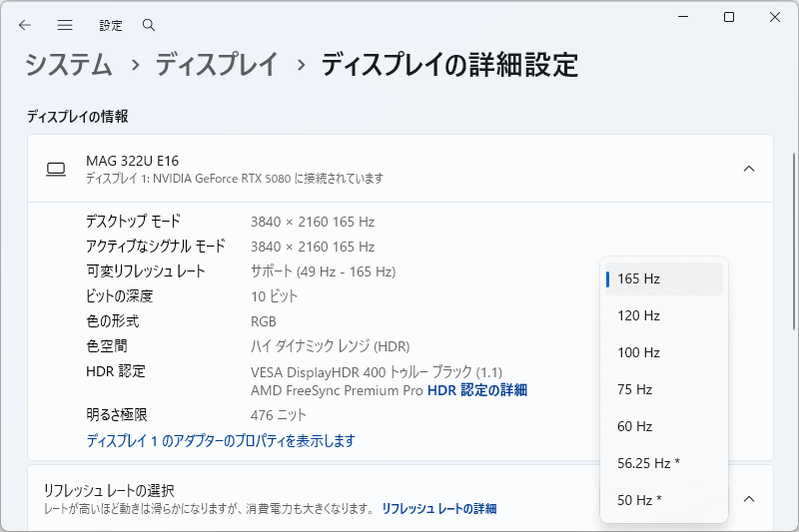Choose 100 Hz from the list
Image resolution: width=799 pixels, height=532 pixels.
[x=664, y=352]
